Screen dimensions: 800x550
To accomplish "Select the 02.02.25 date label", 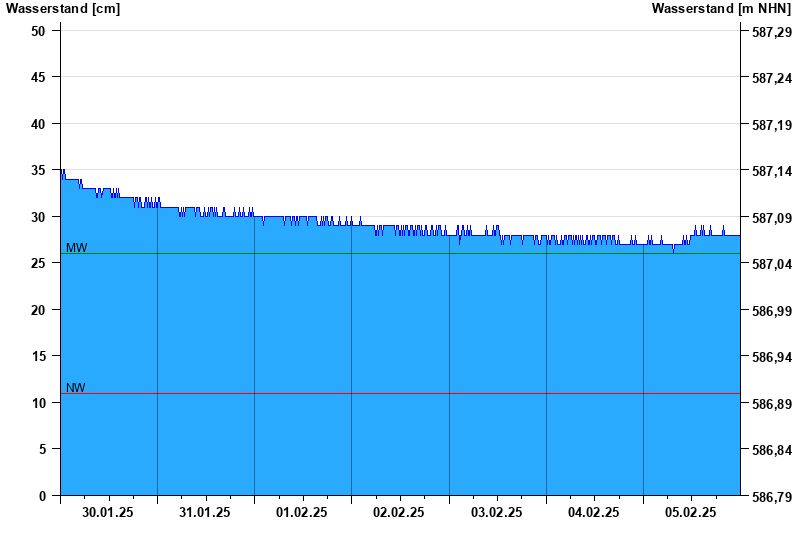I will (398, 512).
